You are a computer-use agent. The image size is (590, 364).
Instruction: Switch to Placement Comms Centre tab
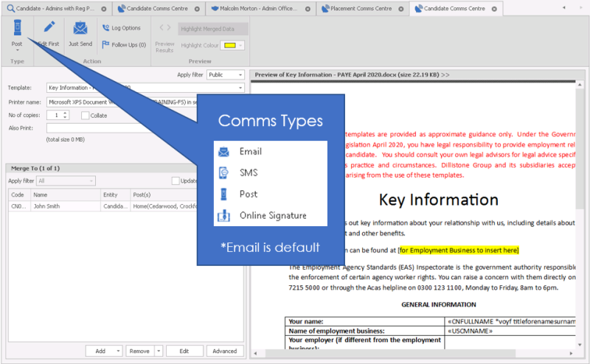point(358,9)
